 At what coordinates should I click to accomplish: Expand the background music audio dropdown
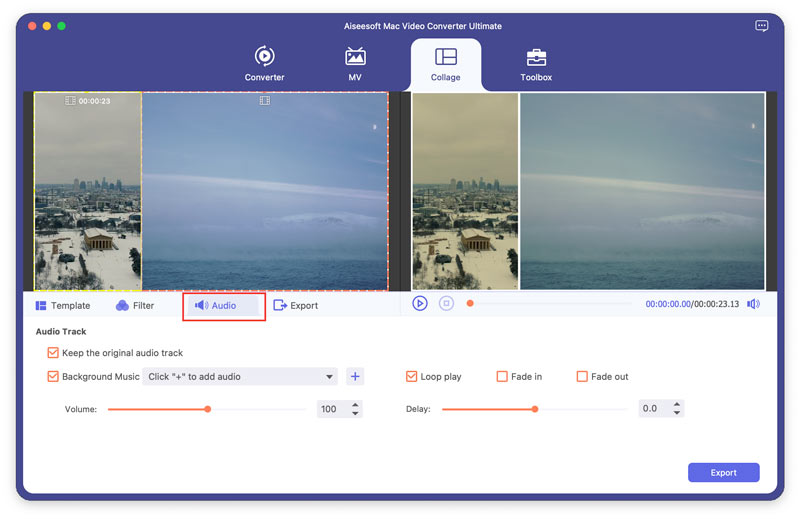click(x=330, y=377)
